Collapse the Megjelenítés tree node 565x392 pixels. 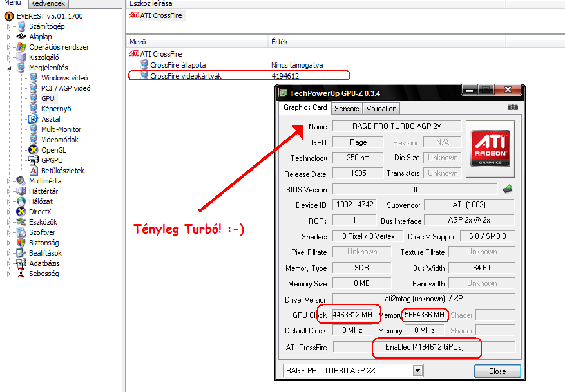[9, 68]
